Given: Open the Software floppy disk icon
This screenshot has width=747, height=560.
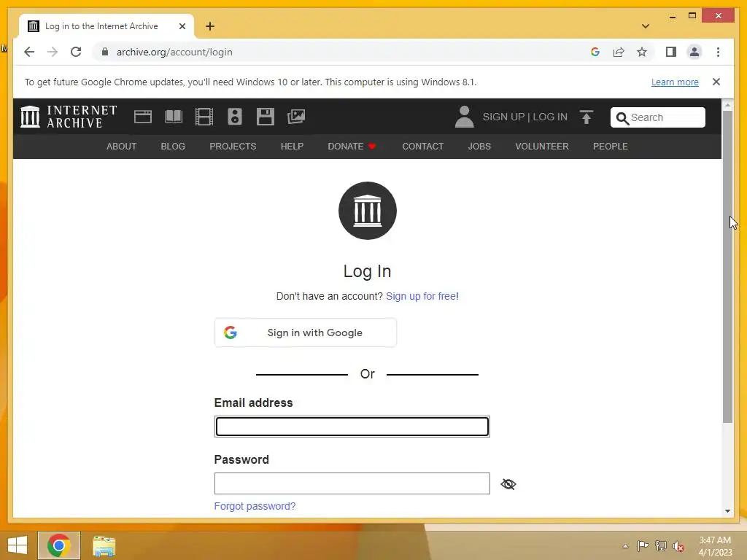Looking at the screenshot, I should click(266, 117).
